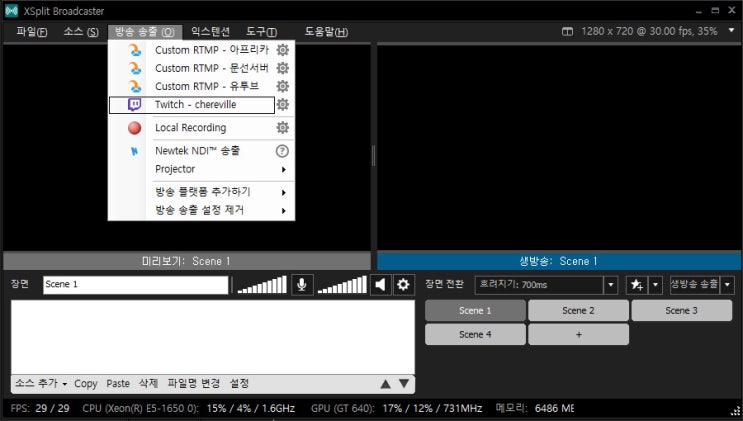Click the Custom RTMP 아프리카 logo icon
The image size is (743, 421).
[x=135, y=50]
